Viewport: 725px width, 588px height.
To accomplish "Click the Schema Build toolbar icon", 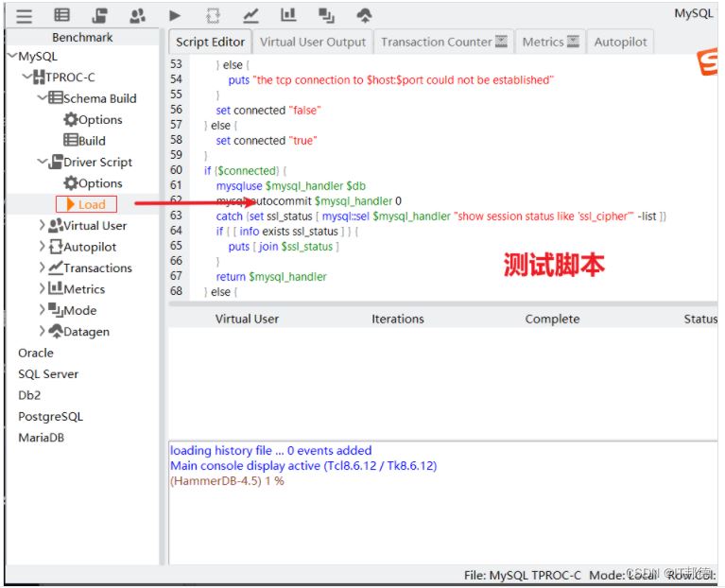I will (61, 15).
